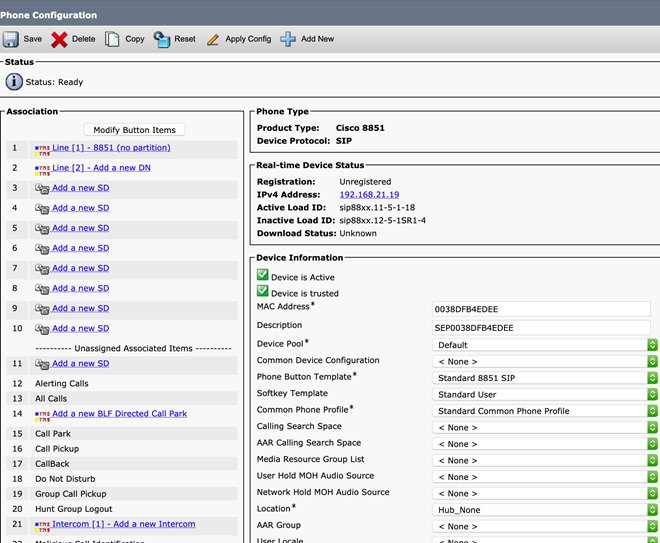Click the icon beside Intercom [1]
Screen dimensions: 660x543
[42, 527]
